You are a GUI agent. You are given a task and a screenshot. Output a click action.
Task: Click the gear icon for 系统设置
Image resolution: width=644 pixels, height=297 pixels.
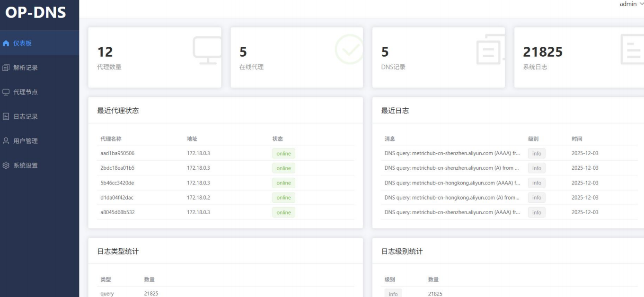(x=6, y=166)
